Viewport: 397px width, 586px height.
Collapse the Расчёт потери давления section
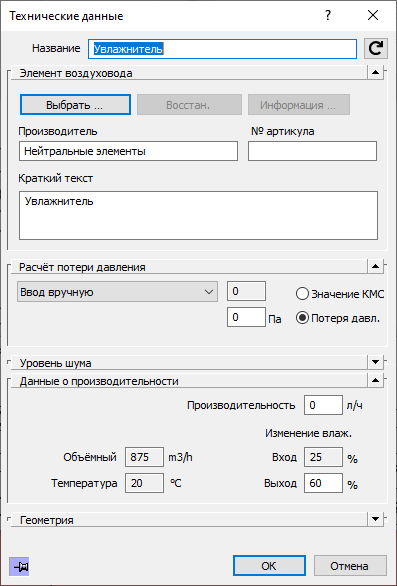coord(376,266)
